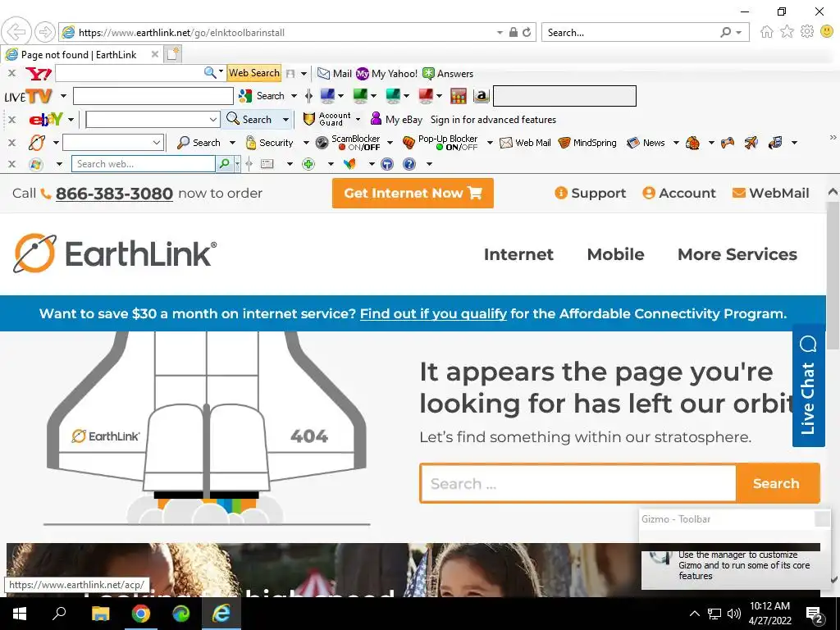Close the EarthLink toolbar with its X

coord(11,143)
